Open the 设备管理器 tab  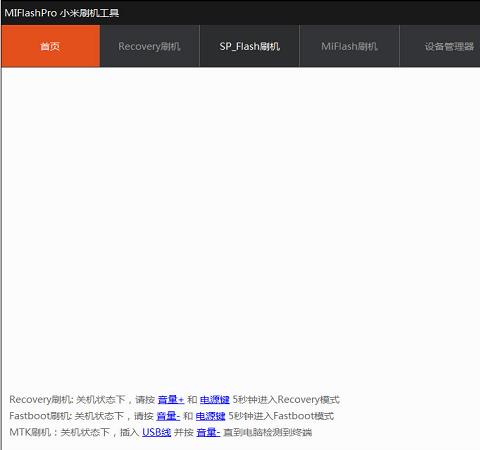[x=440, y=46]
